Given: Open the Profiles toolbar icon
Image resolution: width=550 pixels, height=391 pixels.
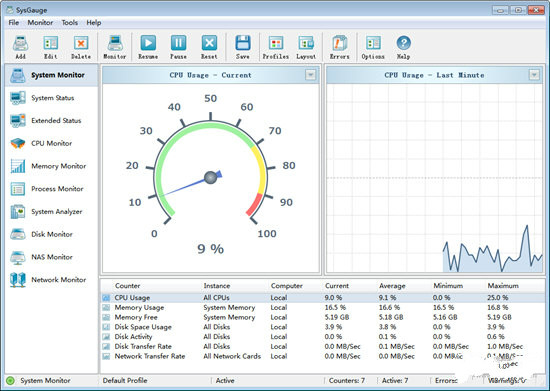Looking at the screenshot, I should coord(276,43).
